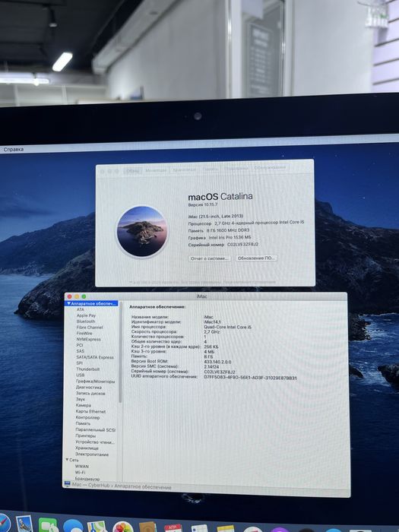
Task: Collapse the Сеть section triangle
Action: [67, 460]
